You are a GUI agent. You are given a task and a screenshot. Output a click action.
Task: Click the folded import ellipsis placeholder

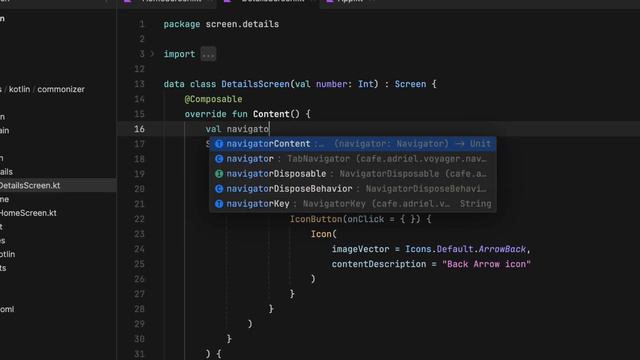coord(208,54)
